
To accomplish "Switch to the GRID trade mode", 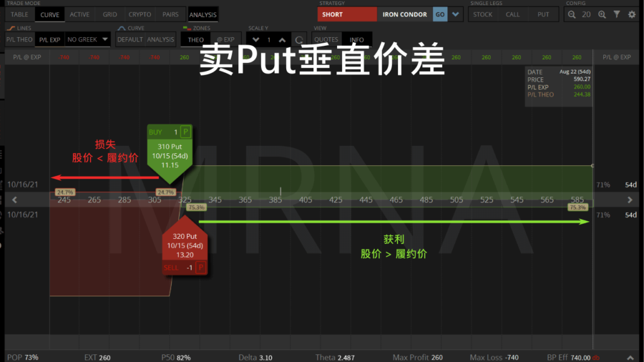I will pyautogui.click(x=109, y=14).
